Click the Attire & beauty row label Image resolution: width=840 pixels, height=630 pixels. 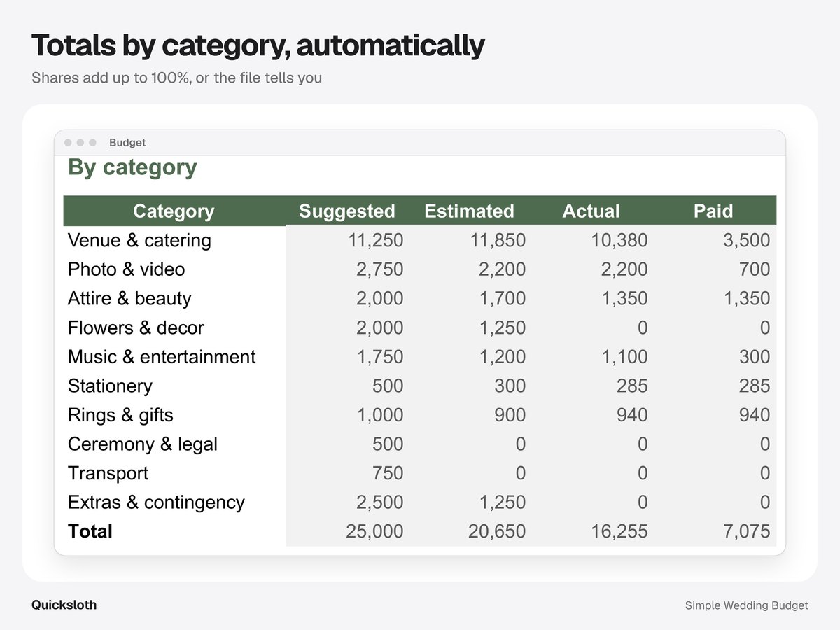(x=129, y=298)
